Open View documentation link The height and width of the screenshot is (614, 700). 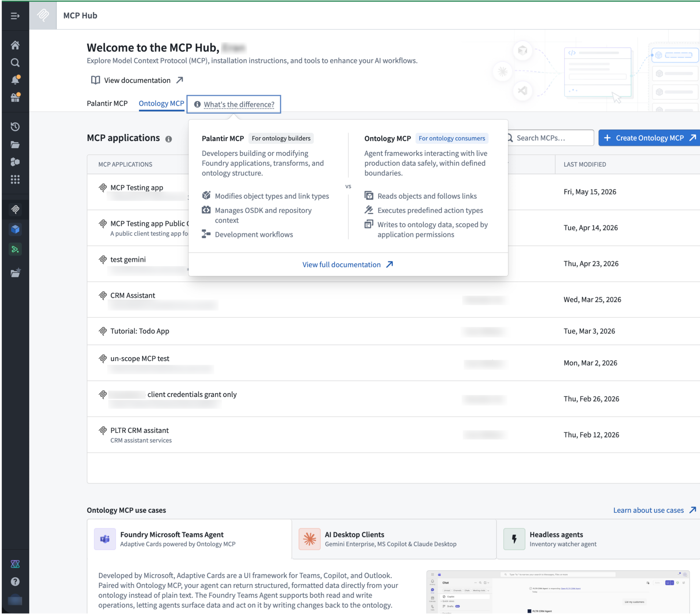pos(137,80)
